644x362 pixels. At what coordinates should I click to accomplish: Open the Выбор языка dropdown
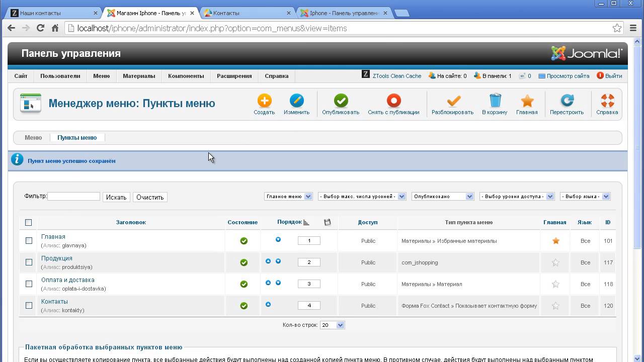click(x=585, y=197)
